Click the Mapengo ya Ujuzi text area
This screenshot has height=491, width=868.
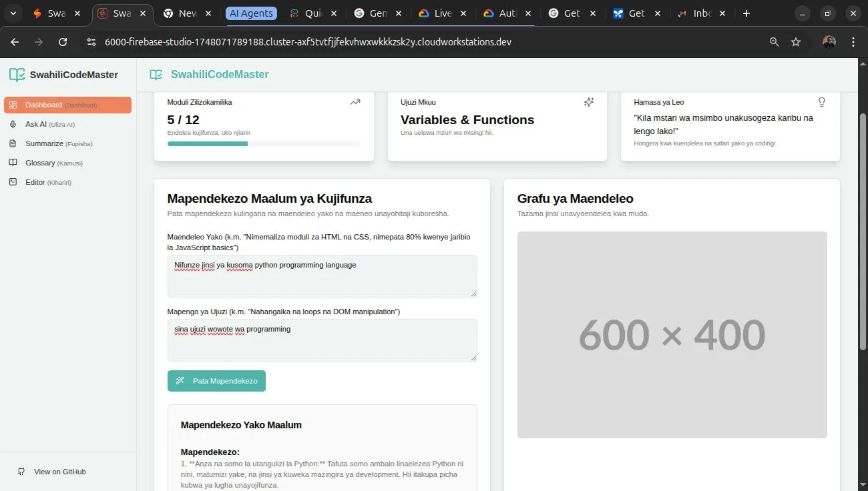(x=322, y=340)
